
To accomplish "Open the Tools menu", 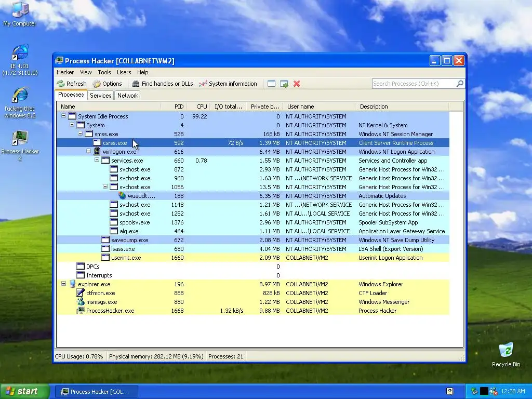I will tap(104, 72).
